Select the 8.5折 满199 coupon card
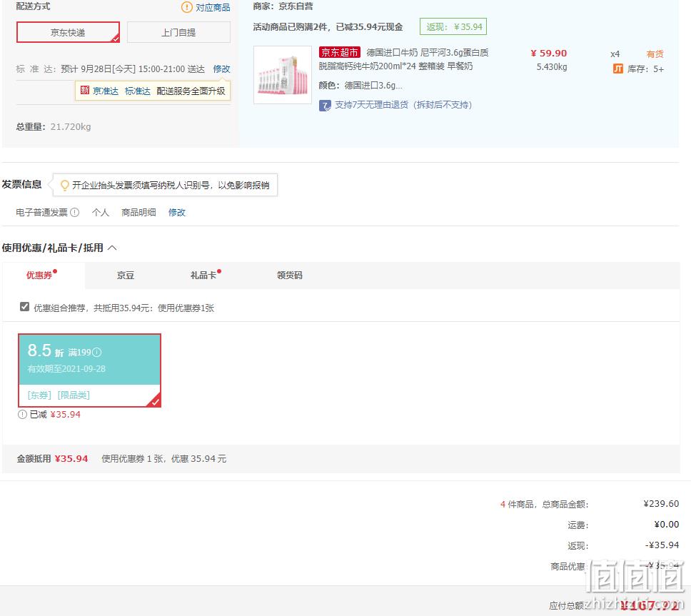Image resolution: width=691 pixels, height=616 pixels. [x=89, y=370]
